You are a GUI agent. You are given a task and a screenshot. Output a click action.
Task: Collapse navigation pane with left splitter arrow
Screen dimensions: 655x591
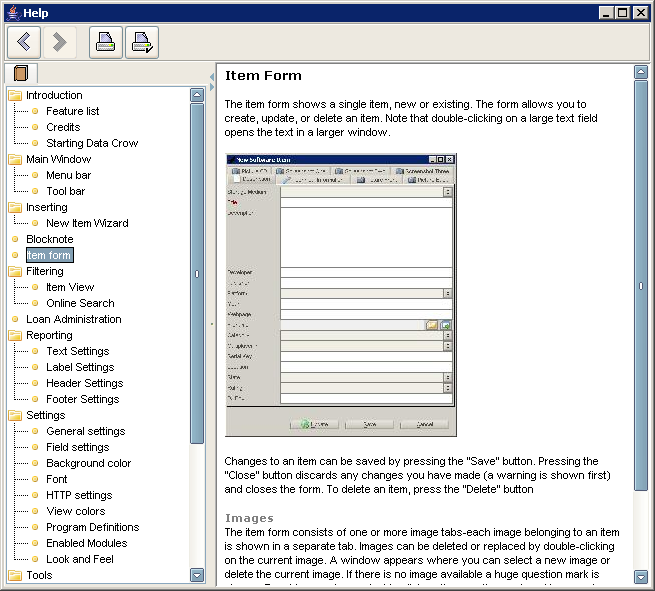212,77
